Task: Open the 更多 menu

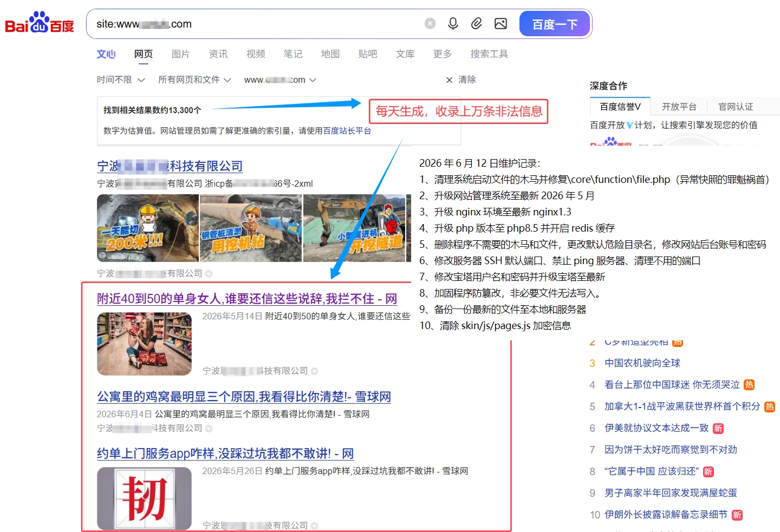Action: (443, 54)
